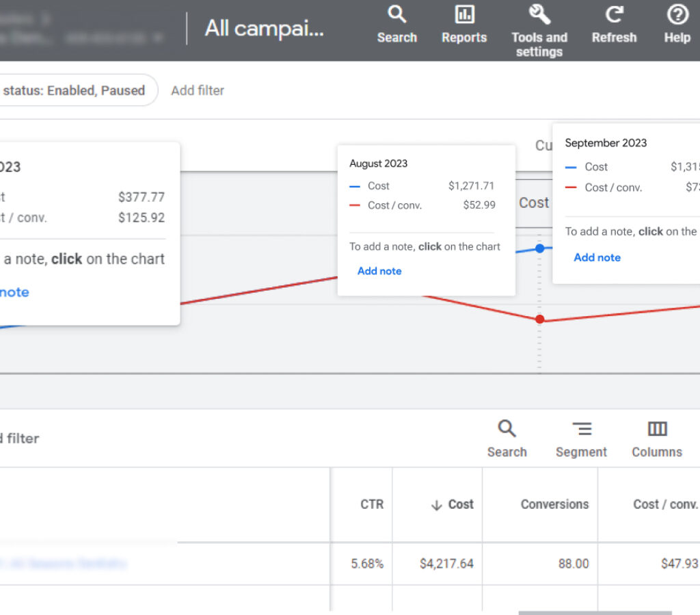Open the status: Enabled, Paused filter chip

pyautogui.click(x=74, y=90)
